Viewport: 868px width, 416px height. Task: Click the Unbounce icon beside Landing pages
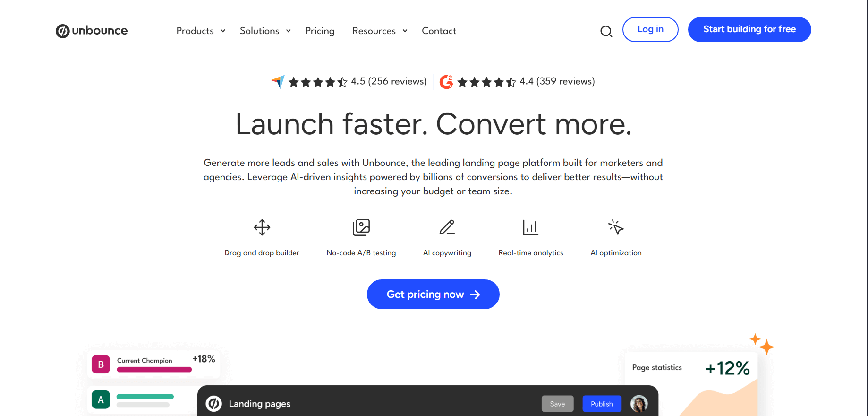coord(214,404)
